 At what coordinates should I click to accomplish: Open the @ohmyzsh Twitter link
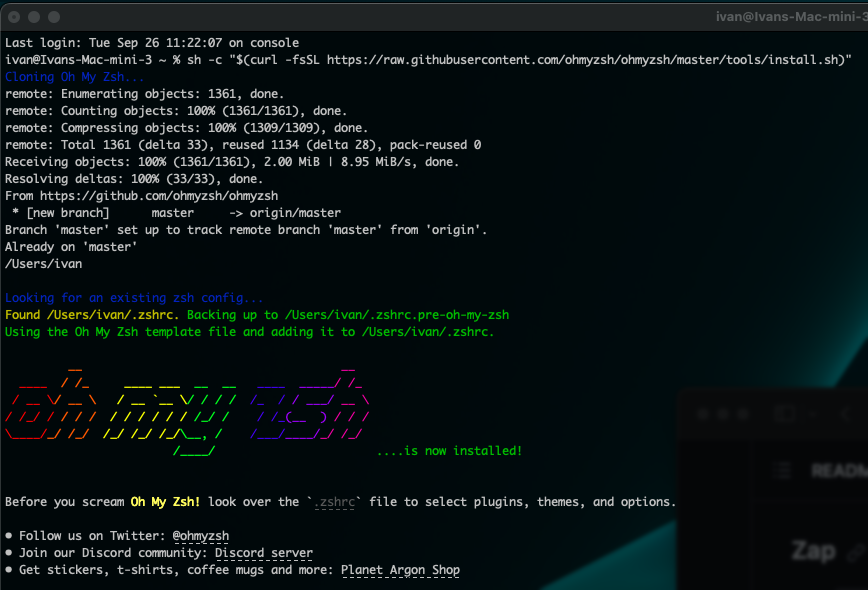pyautogui.click(x=200, y=536)
